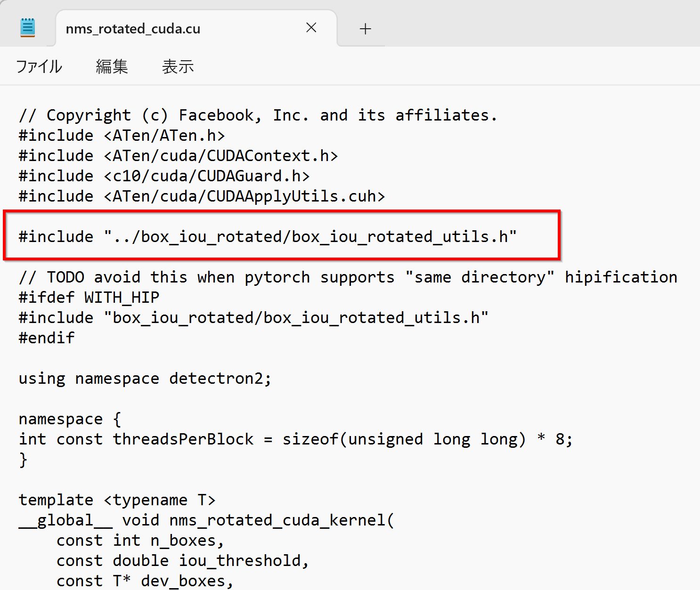Click the using namespace detectron2 line
This screenshot has width=700, height=590.
pos(145,379)
